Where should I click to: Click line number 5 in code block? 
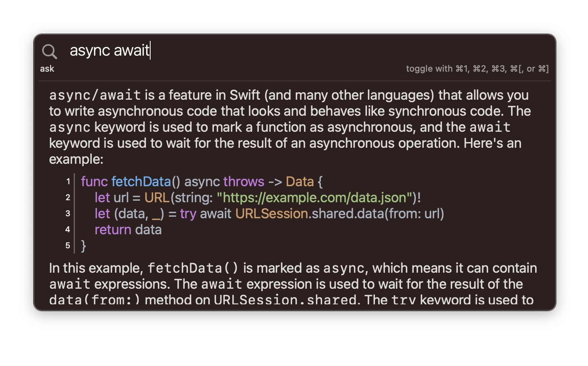68,245
